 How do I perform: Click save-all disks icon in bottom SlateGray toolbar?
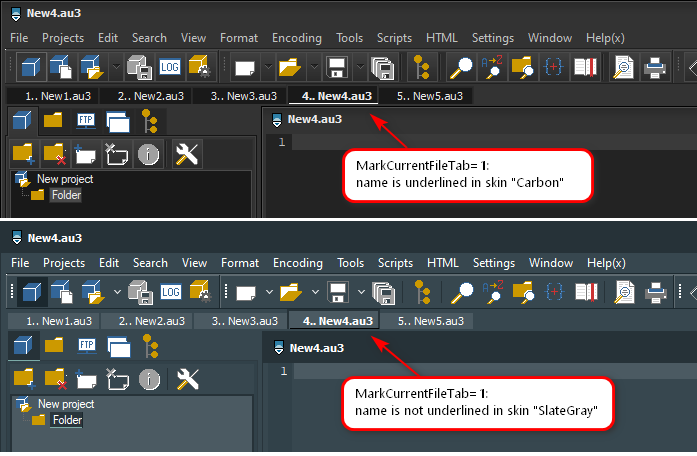(x=382, y=292)
